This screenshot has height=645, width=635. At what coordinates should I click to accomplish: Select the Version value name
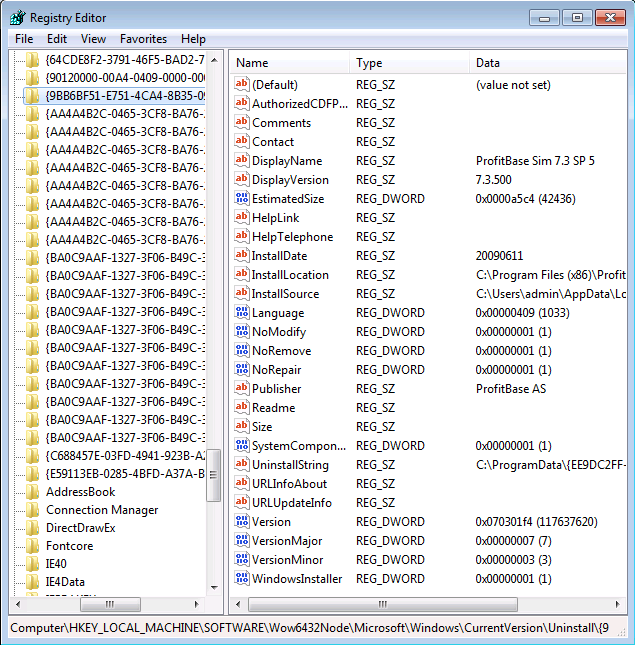271,522
